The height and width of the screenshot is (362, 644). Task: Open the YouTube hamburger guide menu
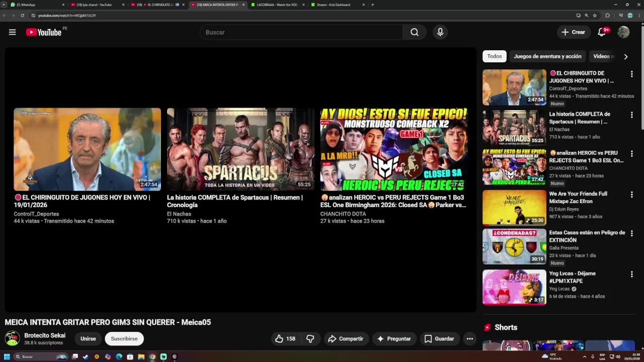coord(12,32)
